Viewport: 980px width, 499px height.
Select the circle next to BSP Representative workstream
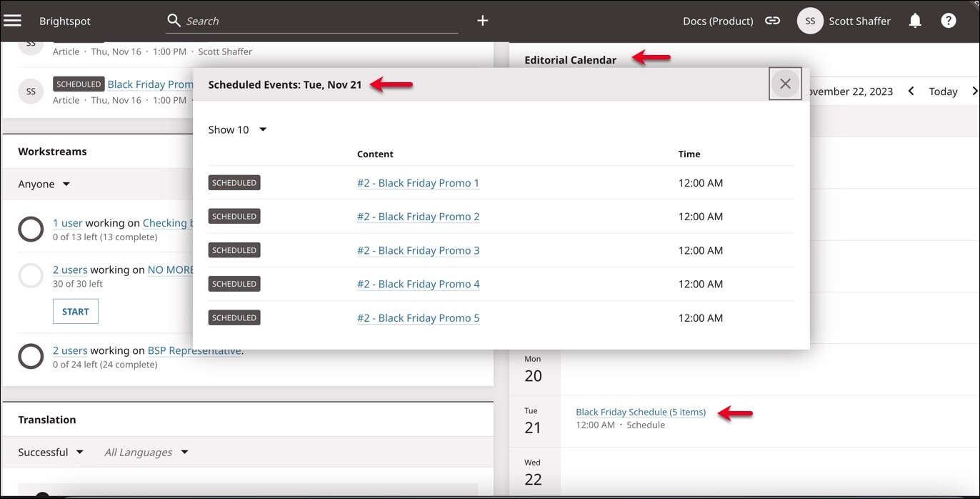click(x=31, y=356)
